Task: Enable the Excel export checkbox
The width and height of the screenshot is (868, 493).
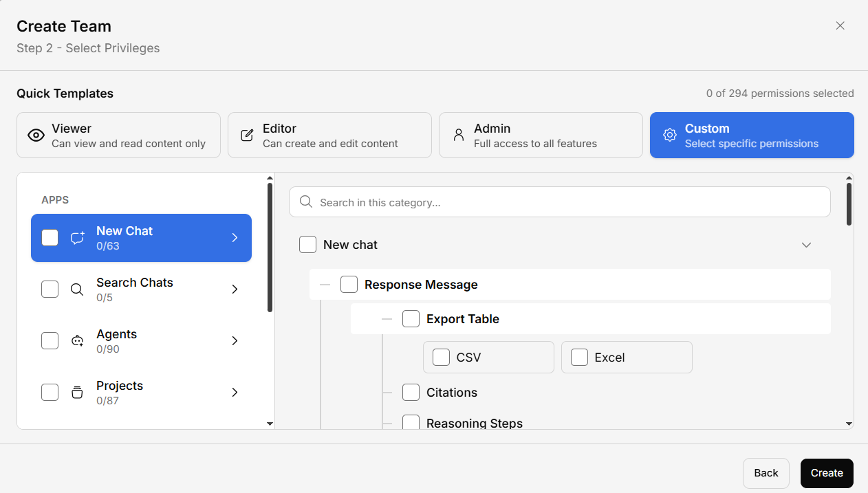Action: click(579, 358)
